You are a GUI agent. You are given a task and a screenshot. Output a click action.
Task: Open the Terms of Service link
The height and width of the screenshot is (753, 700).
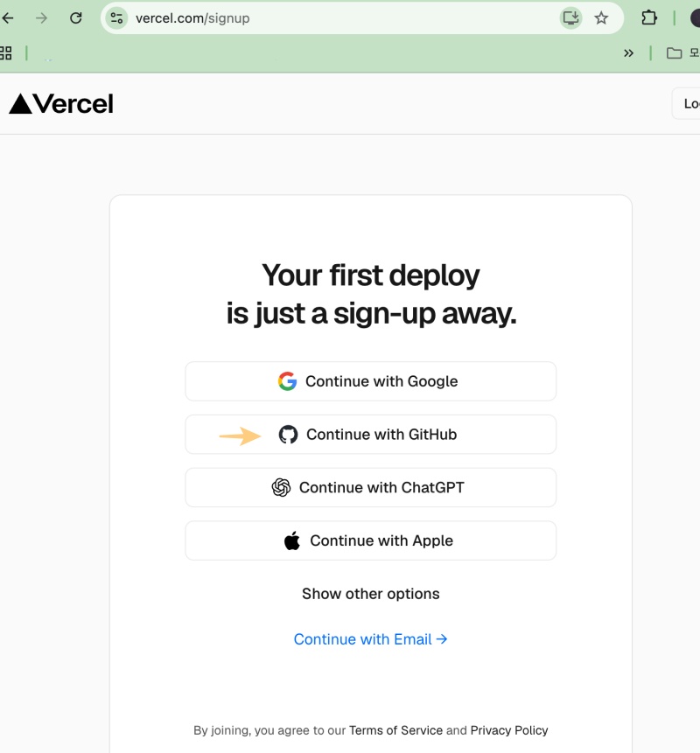(395, 730)
